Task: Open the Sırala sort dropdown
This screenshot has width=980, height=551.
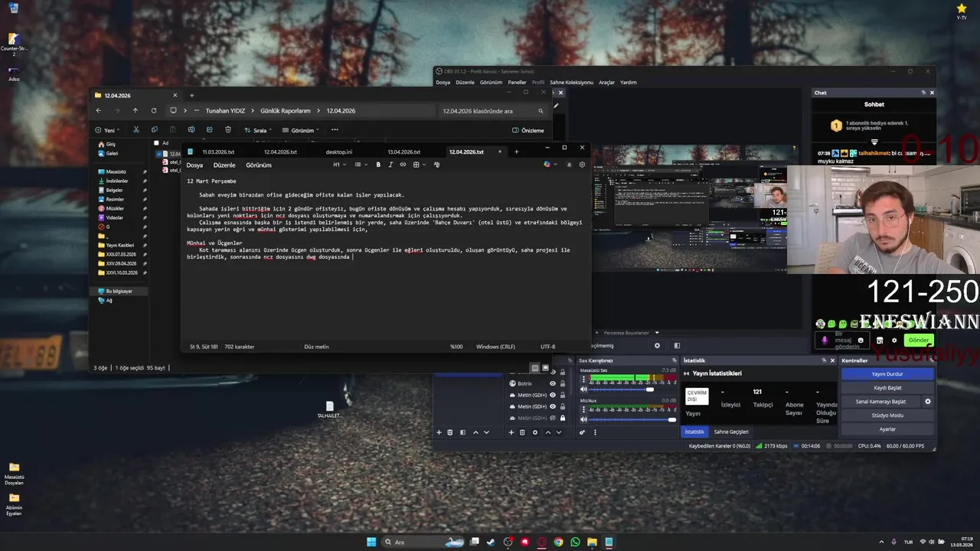Action: click(x=259, y=130)
